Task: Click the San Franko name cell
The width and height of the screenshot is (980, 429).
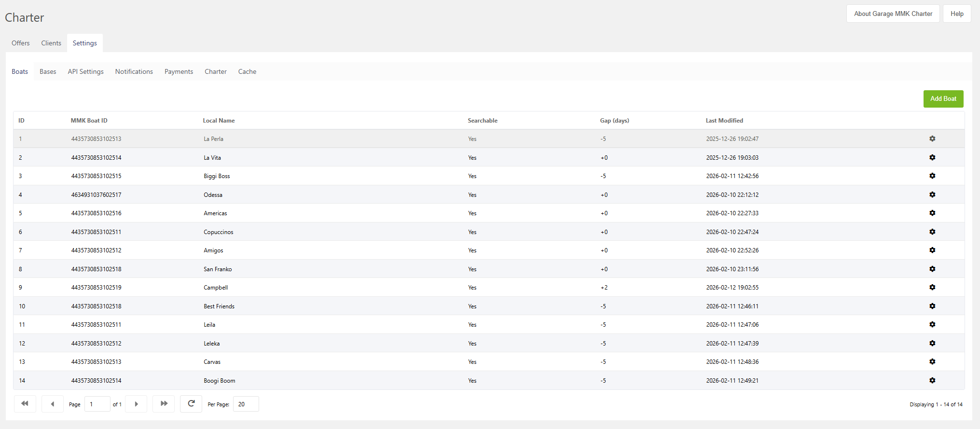Action: pyautogui.click(x=218, y=269)
